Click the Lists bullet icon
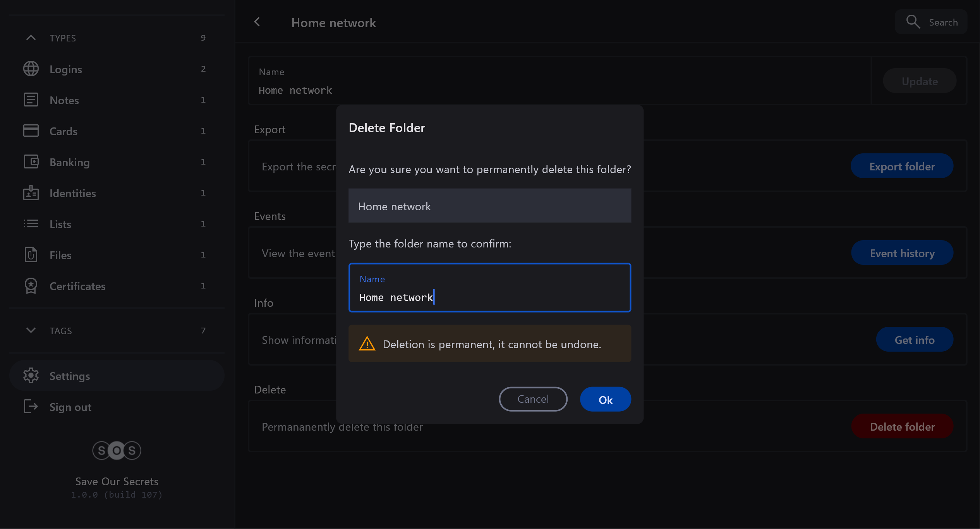This screenshot has height=529, width=980. pyautogui.click(x=31, y=224)
